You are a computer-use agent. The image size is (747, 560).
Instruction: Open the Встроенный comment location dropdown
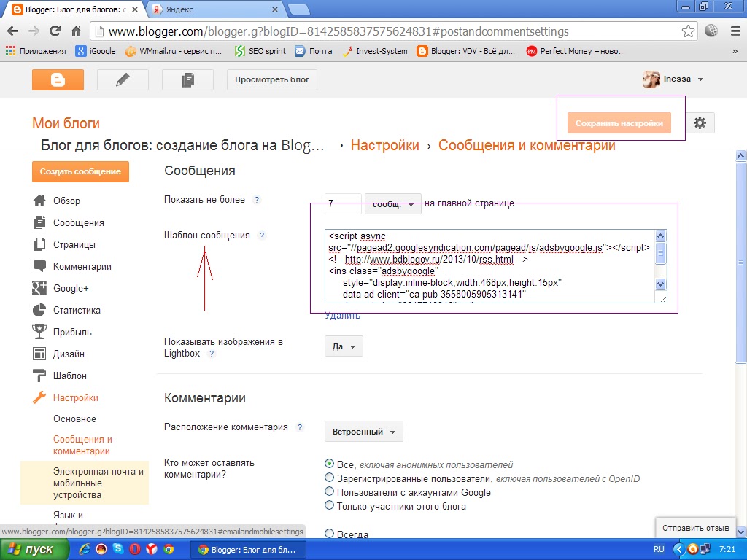pyautogui.click(x=364, y=432)
